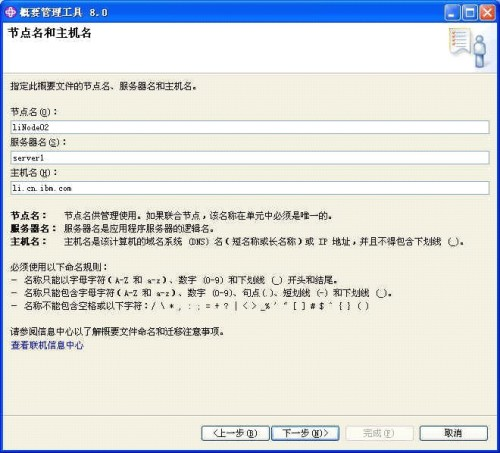Go back with the 上一步 button
500x453 pixels.
point(235,433)
